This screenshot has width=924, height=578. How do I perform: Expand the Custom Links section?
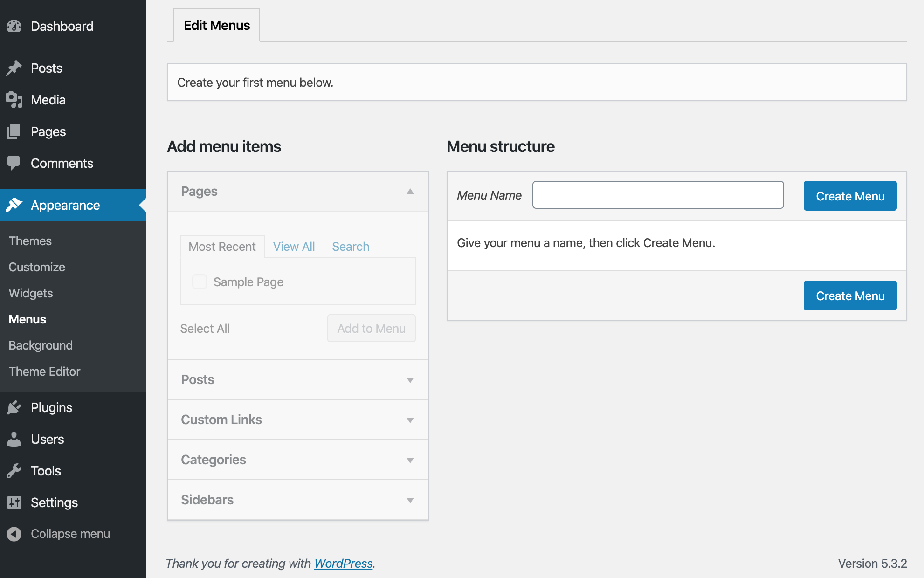410,420
